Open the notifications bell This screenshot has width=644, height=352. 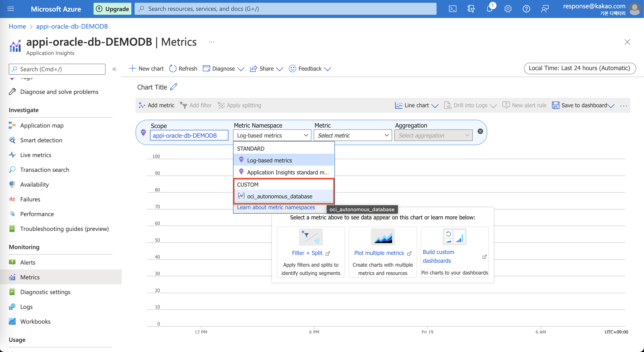490,9
